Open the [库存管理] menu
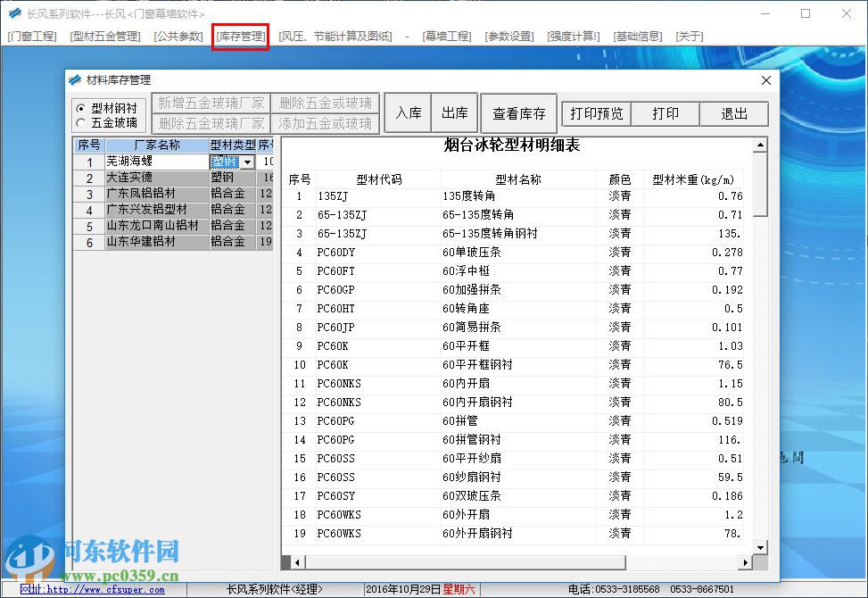Viewport: 868px width, 598px height. [x=239, y=36]
